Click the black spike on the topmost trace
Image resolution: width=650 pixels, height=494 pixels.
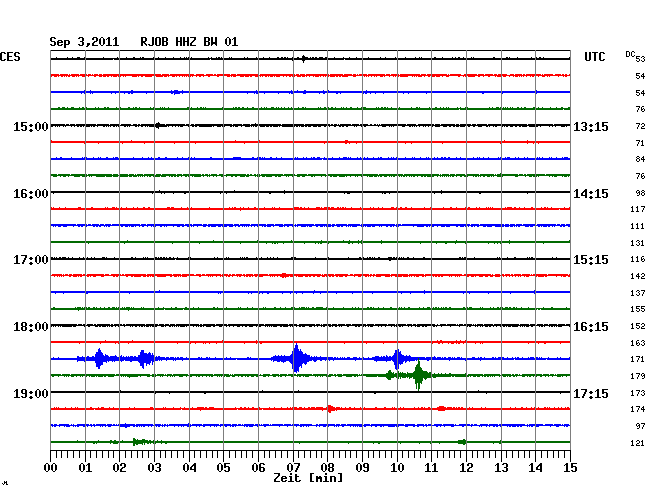[303, 59]
